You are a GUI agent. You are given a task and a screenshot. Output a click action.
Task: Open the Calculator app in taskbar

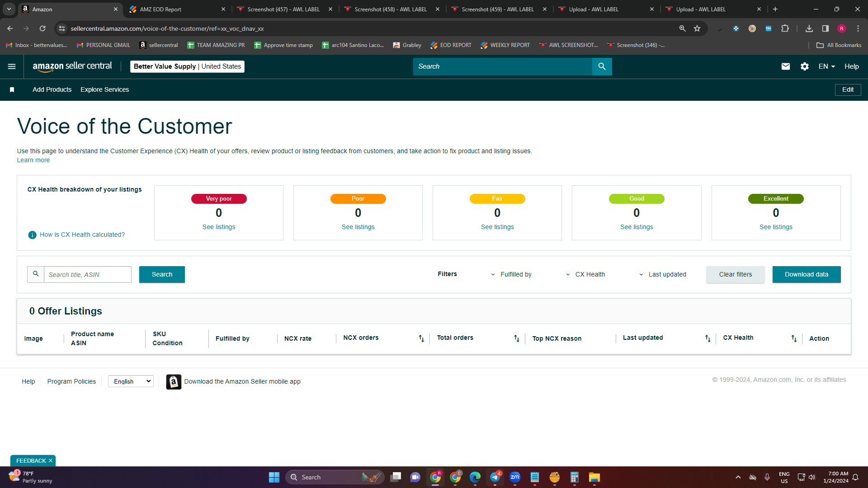(575, 477)
